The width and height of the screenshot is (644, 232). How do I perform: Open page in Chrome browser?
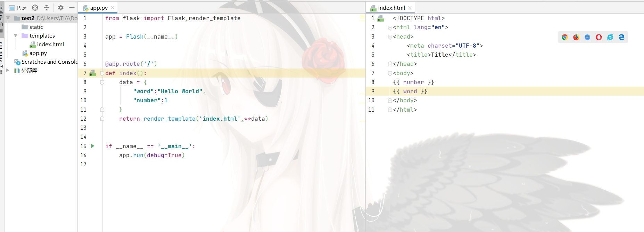pyautogui.click(x=564, y=37)
